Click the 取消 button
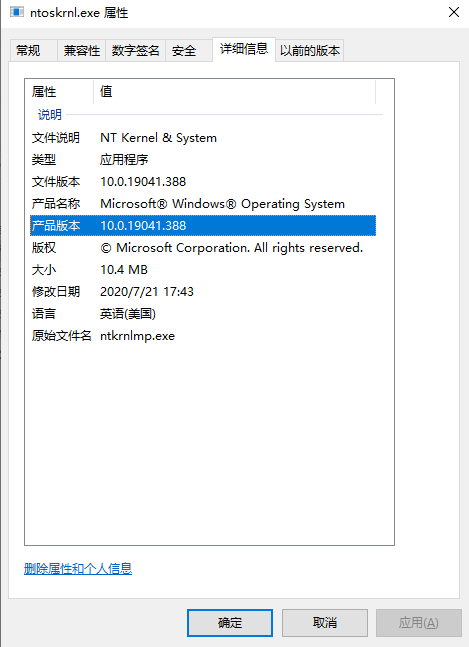This screenshot has height=647, width=469. pyautogui.click(x=325, y=623)
